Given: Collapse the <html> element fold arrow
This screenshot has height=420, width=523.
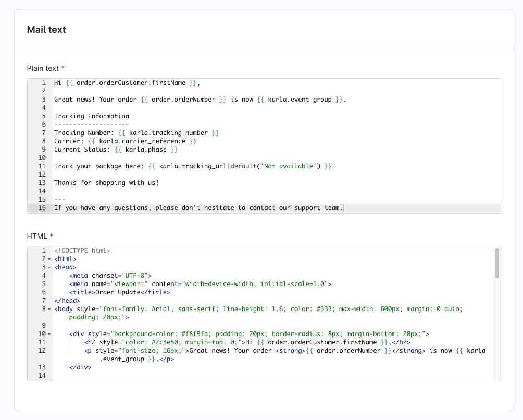Looking at the screenshot, I should pyautogui.click(x=49, y=258).
